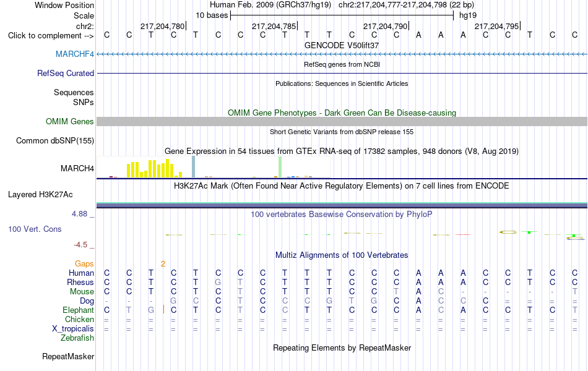Image resolution: width=588 pixels, height=371 pixels.
Task: Click the Scale track label
Action: 84,15
